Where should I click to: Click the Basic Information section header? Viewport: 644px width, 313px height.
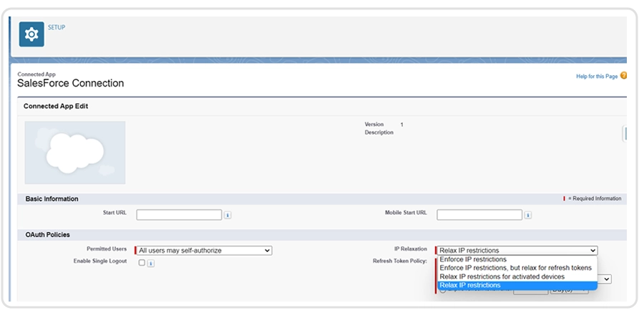[x=52, y=198]
